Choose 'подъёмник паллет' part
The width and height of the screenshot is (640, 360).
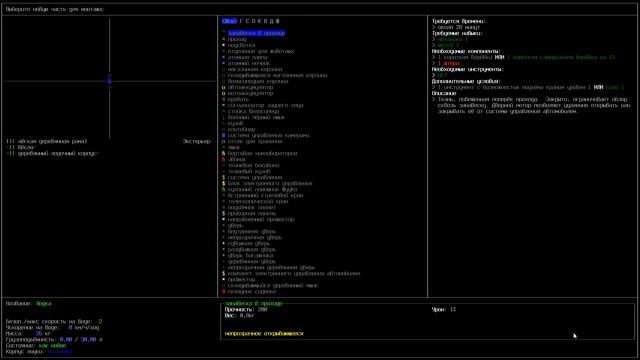[252, 207]
